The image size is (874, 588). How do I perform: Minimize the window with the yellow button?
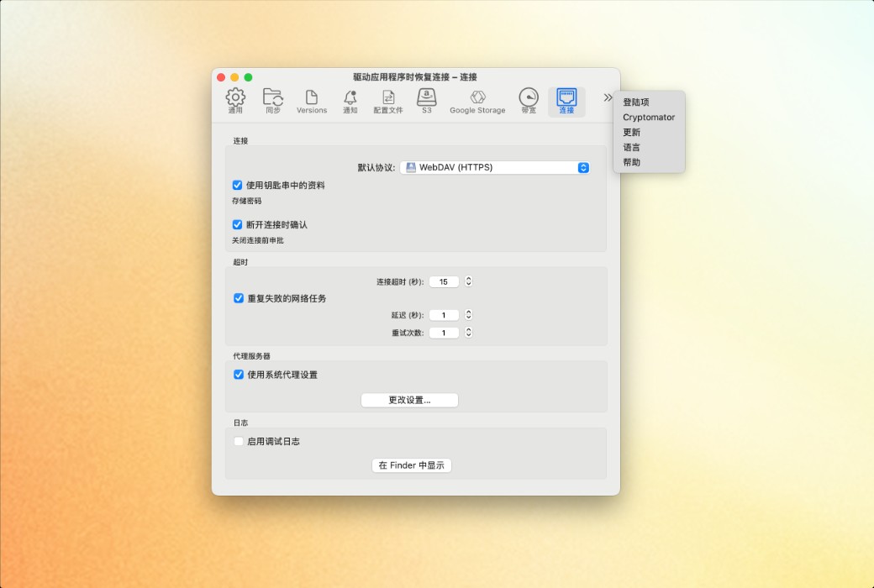pos(234,77)
